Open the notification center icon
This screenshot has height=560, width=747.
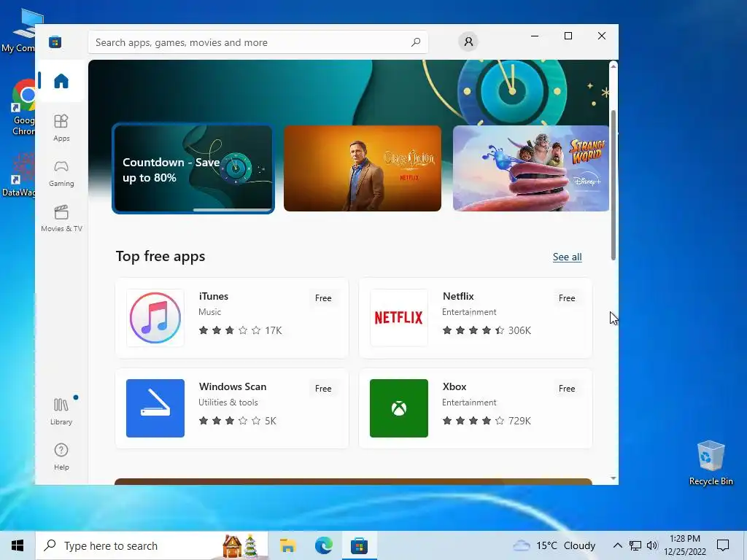[x=723, y=545]
